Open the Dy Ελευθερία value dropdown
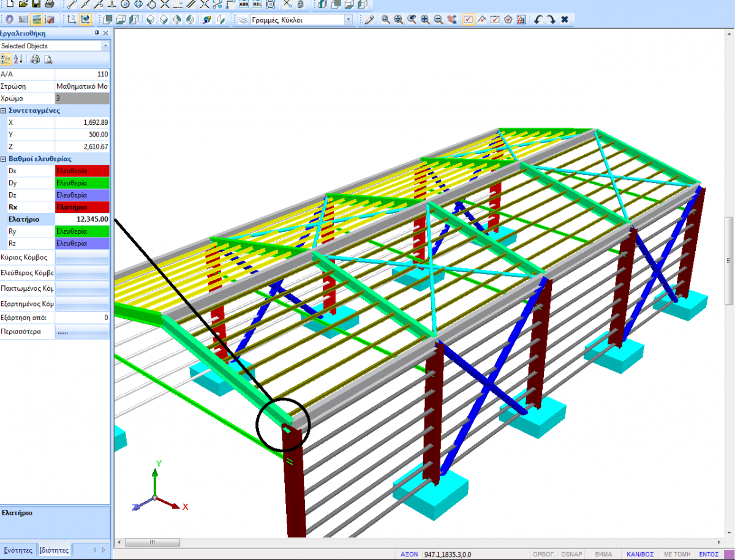Image resolution: width=735 pixels, height=560 pixels. (82, 183)
